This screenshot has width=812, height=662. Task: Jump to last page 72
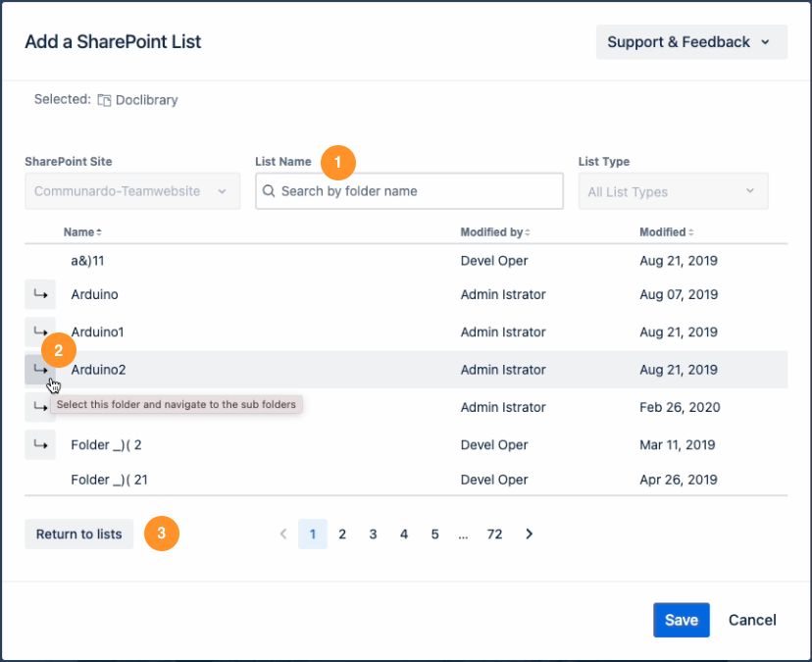tap(494, 535)
